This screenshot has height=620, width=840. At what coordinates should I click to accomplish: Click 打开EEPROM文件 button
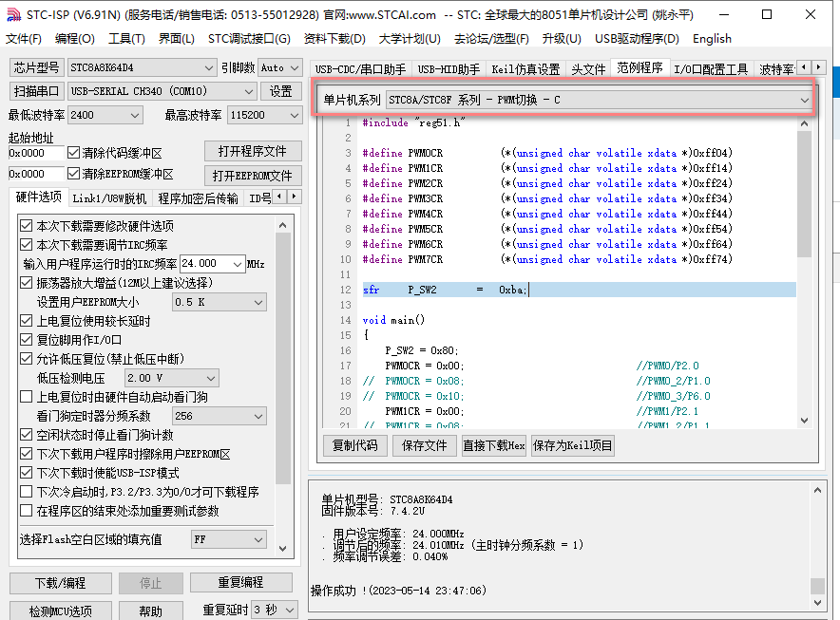coord(253,176)
